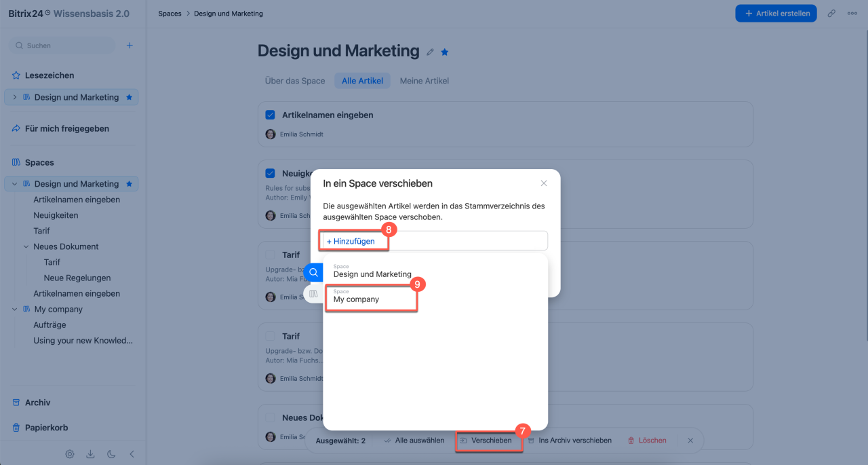
Task: Open settings gear icon in sidebar footer
Action: pyautogui.click(x=70, y=454)
